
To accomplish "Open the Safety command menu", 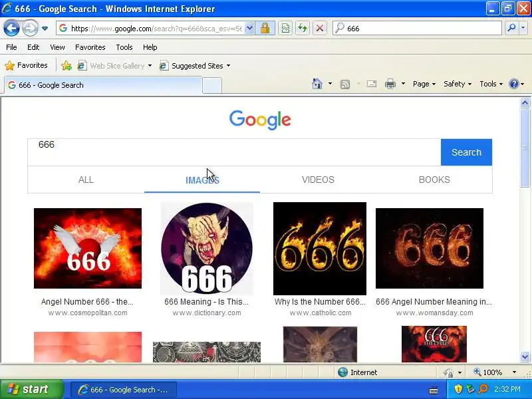I will pyautogui.click(x=458, y=84).
